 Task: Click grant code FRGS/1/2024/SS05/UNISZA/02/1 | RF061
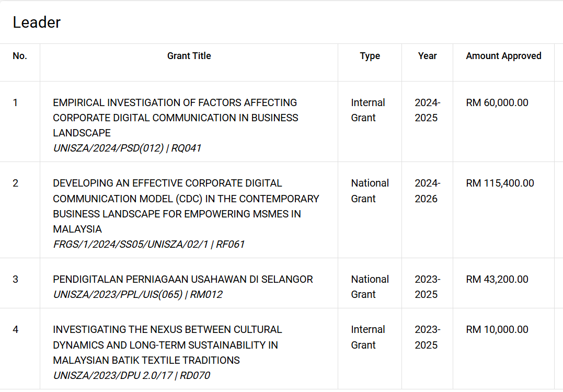click(x=148, y=244)
